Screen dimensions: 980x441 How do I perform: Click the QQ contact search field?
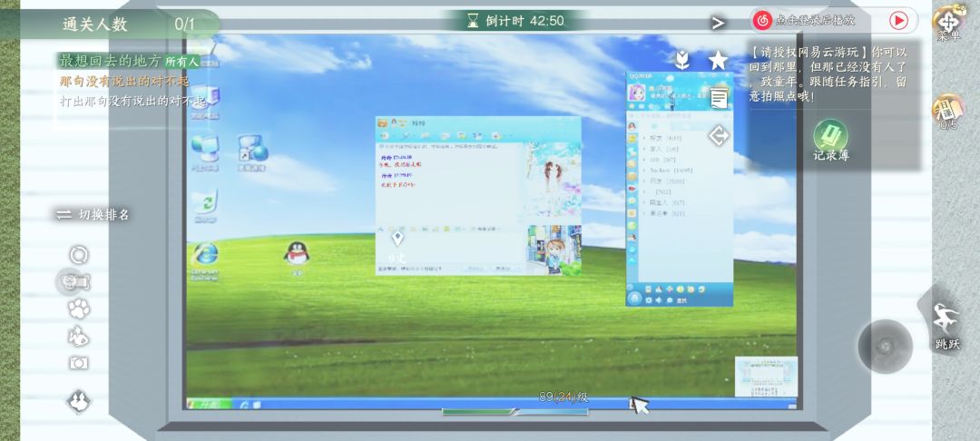click(680, 115)
